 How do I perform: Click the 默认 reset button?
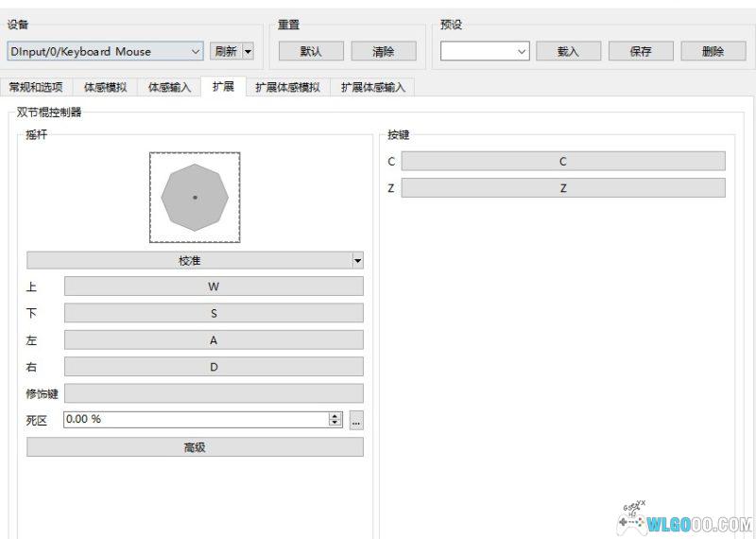click(x=311, y=51)
